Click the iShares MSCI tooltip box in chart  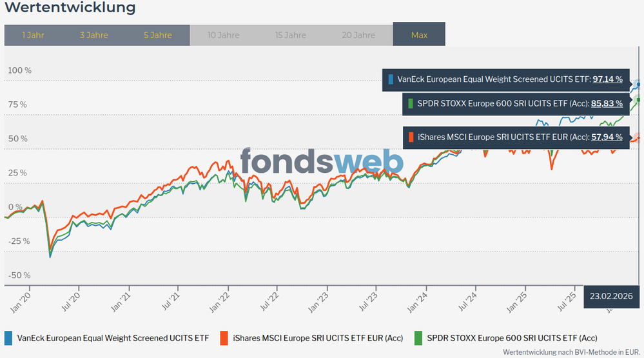516,137
